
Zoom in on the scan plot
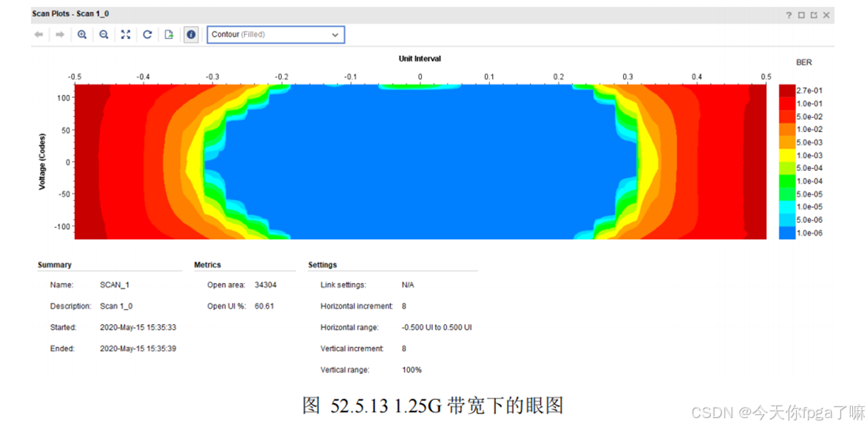pos(82,34)
